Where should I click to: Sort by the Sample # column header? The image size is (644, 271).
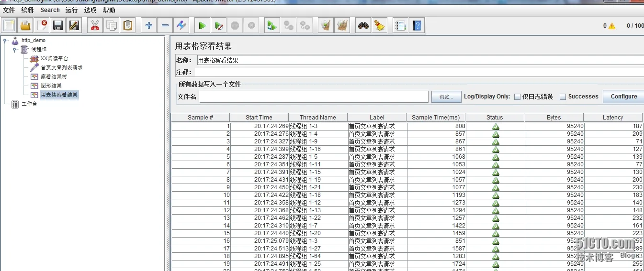(x=200, y=117)
